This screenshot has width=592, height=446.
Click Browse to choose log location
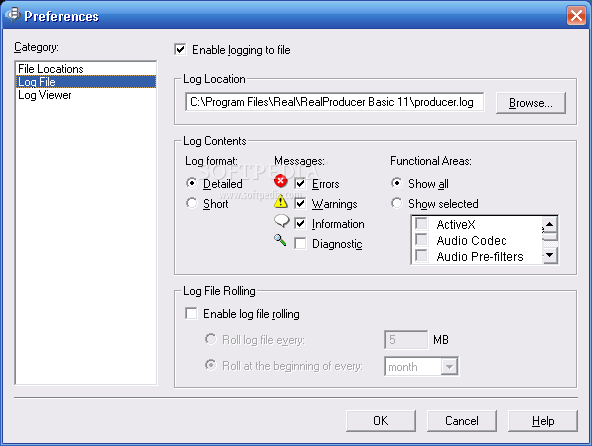530,103
